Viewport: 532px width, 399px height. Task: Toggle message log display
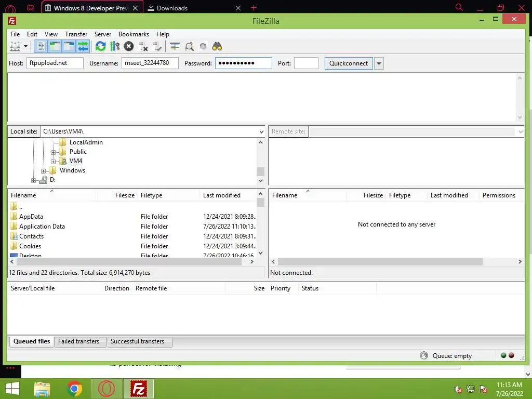41,46
